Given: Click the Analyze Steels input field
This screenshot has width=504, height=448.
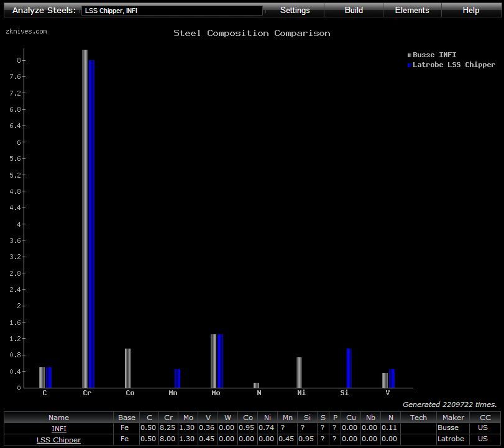Looking at the screenshot, I should coord(172,11).
